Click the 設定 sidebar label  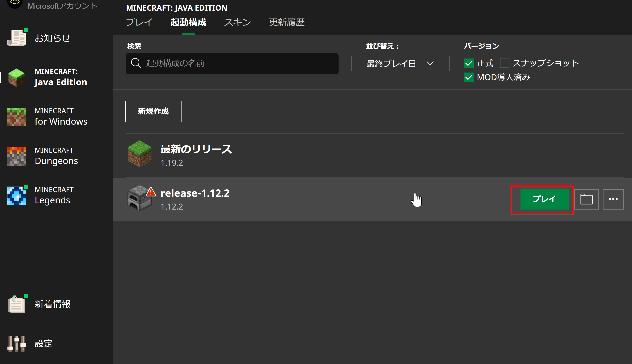[43, 343]
